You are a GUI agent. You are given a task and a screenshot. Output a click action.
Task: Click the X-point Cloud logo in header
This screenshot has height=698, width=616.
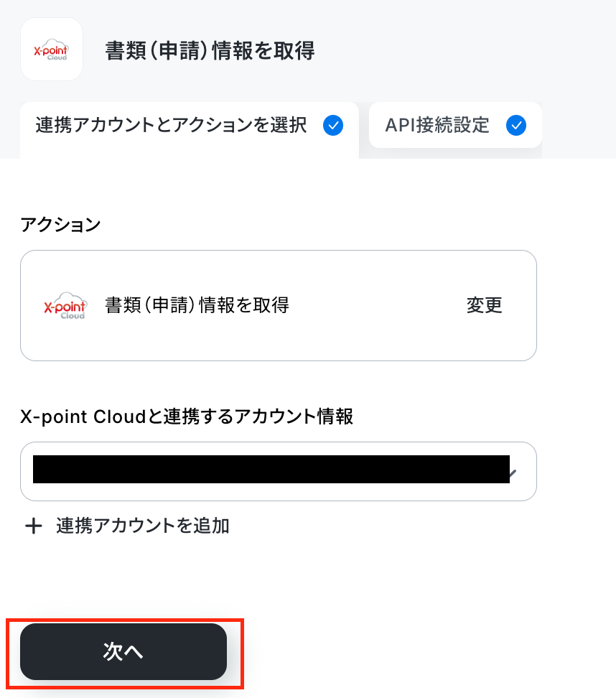[x=52, y=50]
